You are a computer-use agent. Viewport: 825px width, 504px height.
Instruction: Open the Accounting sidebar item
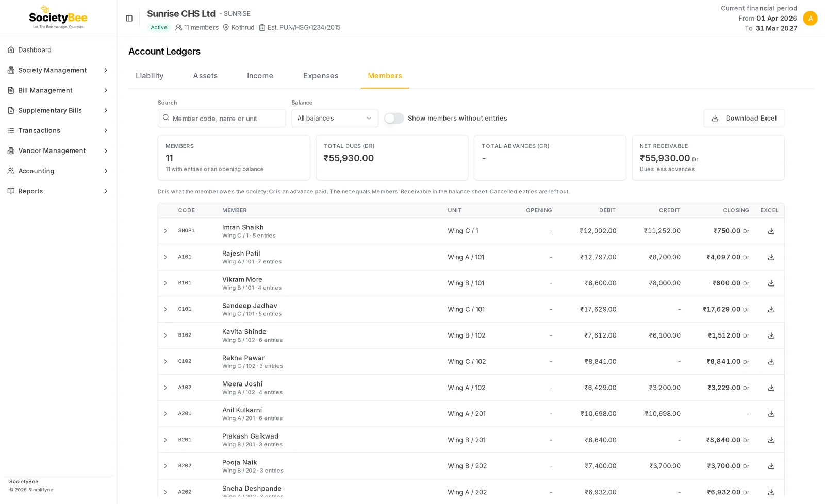pyautogui.click(x=58, y=171)
